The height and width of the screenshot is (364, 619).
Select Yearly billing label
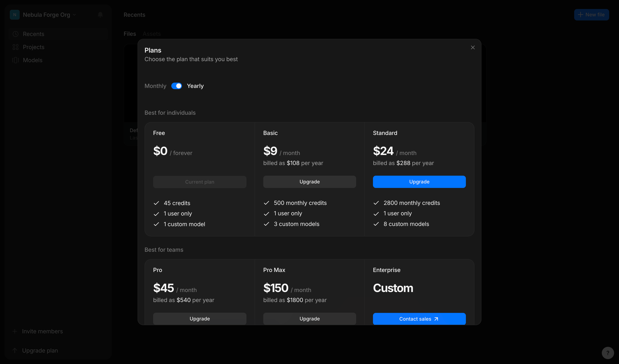pos(195,86)
